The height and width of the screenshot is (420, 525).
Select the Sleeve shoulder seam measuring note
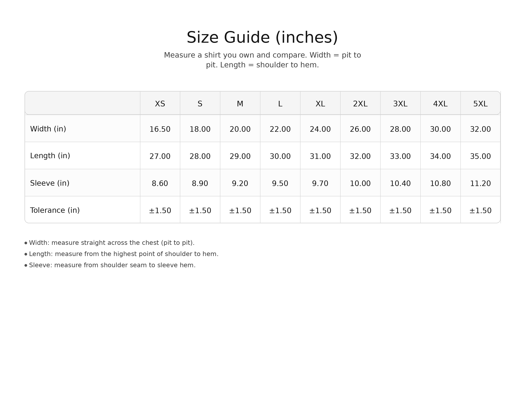(112, 265)
